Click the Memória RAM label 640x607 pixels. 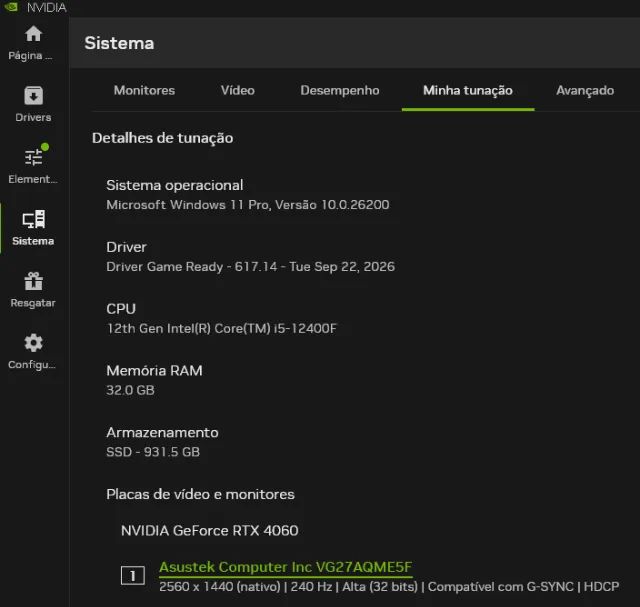(x=154, y=371)
